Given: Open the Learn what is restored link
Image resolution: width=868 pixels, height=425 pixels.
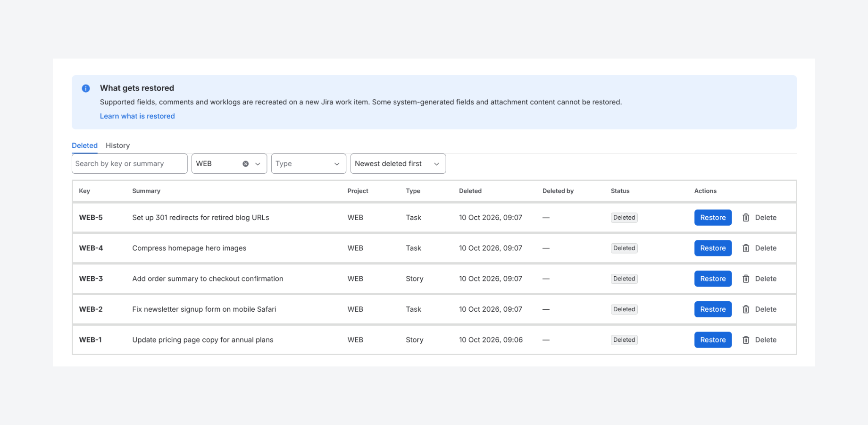Looking at the screenshot, I should [x=137, y=116].
